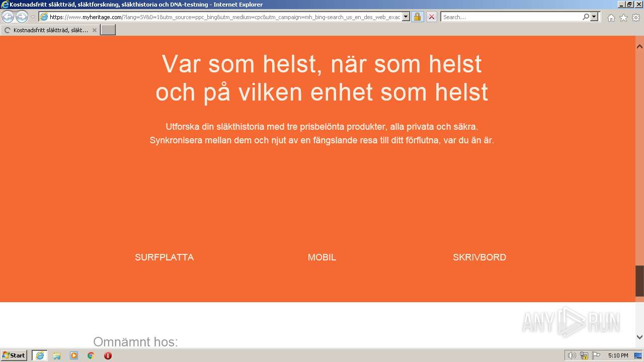Open the Home page icon

[611, 18]
